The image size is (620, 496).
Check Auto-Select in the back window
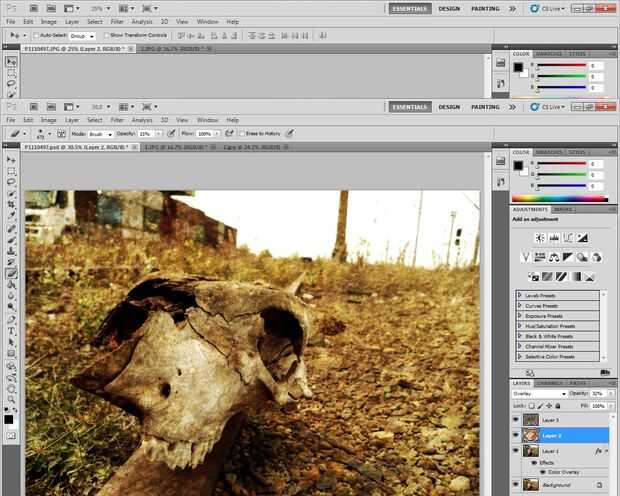pos(36,36)
